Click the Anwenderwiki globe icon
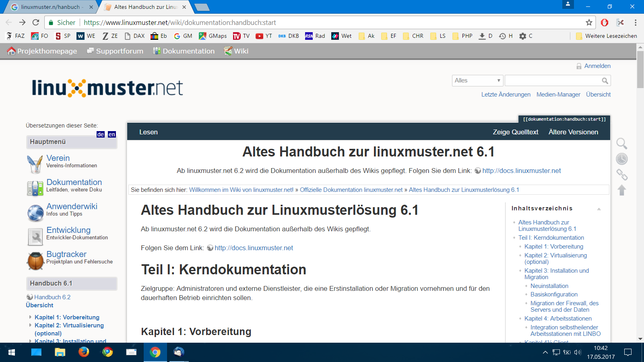This screenshot has height=362, width=644. point(35,213)
